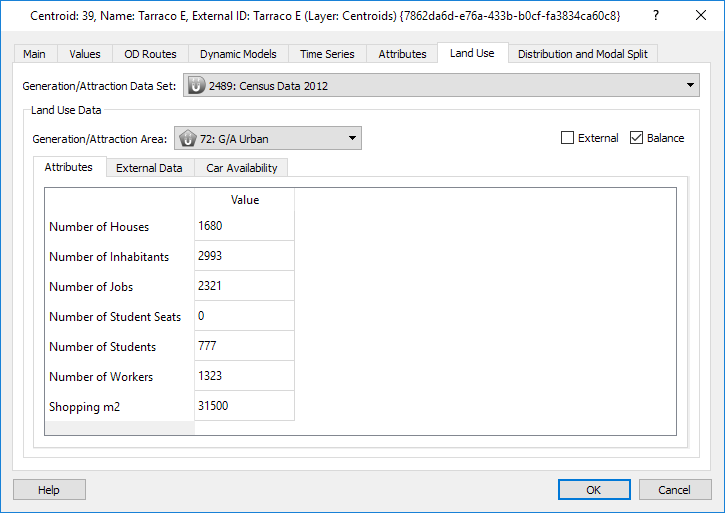Edit the Shopping m2 value 31500
725x513 pixels.
click(244, 406)
